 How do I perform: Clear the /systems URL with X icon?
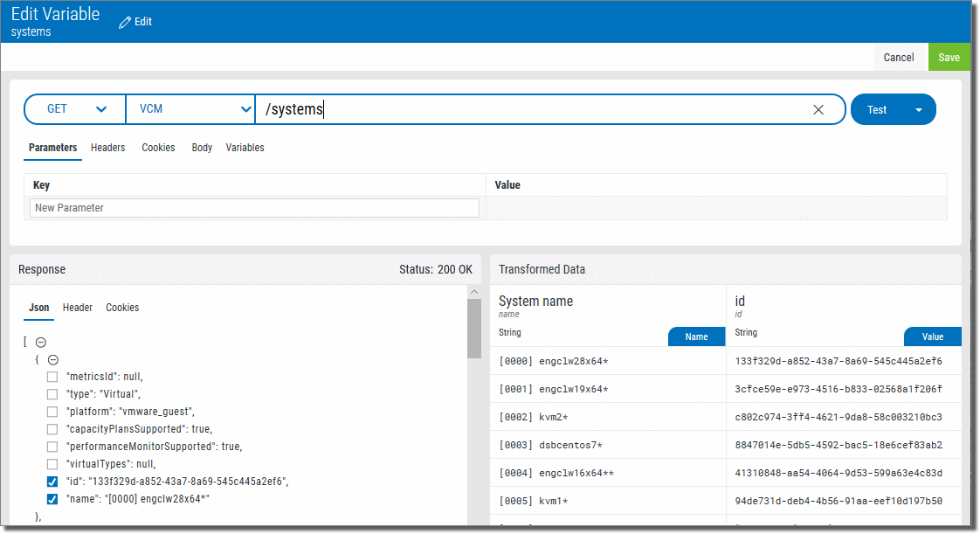[x=818, y=110]
